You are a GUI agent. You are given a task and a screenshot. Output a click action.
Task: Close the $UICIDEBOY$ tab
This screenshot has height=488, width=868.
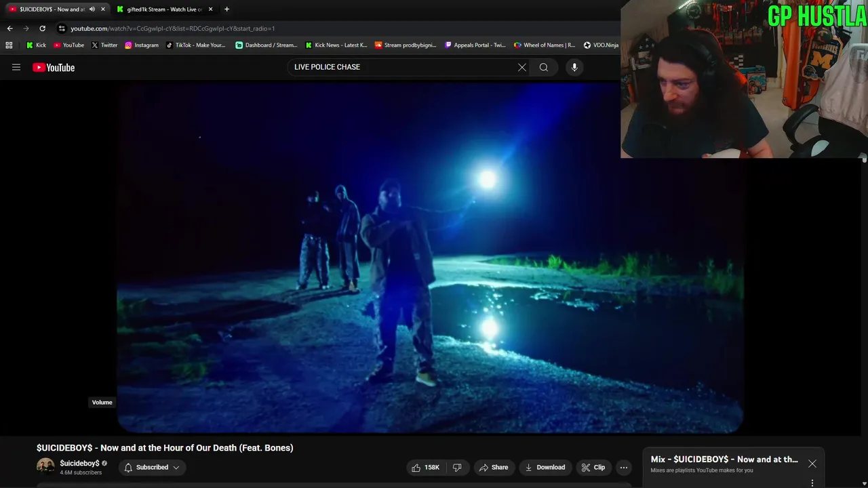[103, 9]
